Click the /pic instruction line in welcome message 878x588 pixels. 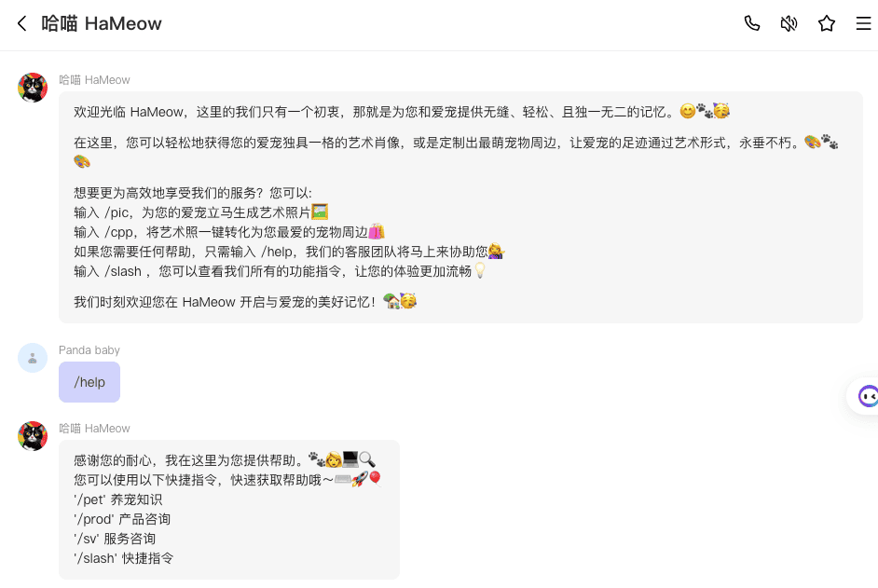click(201, 212)
